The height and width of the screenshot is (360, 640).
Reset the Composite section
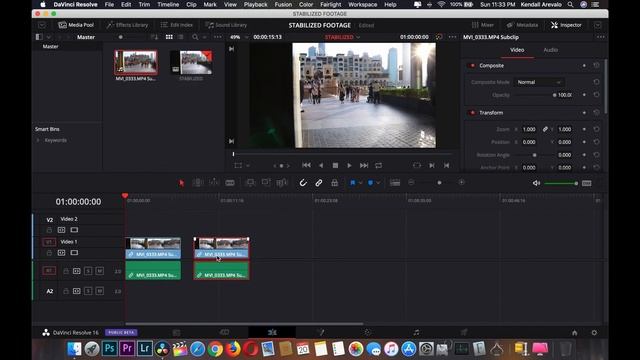click(x=596, y=65)
